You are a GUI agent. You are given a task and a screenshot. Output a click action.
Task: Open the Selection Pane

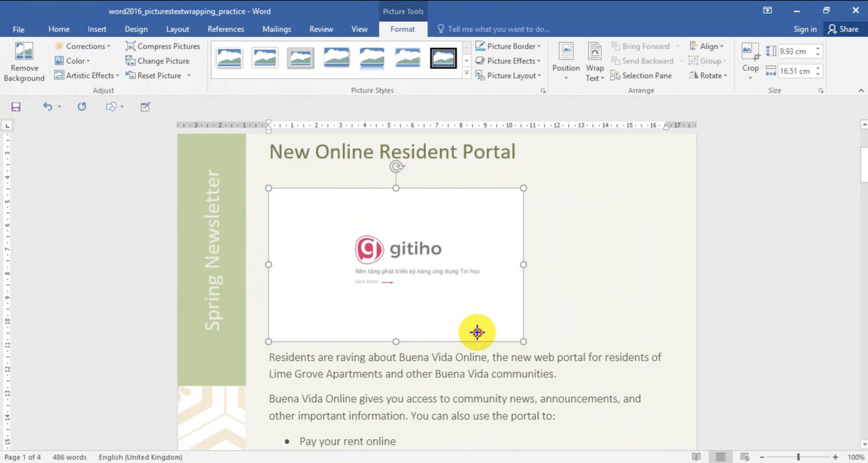(641, 75)
